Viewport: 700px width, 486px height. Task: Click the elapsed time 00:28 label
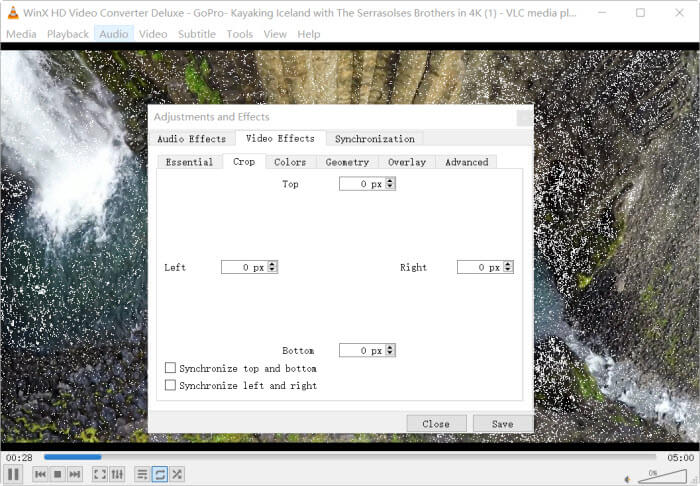(19, 457)
